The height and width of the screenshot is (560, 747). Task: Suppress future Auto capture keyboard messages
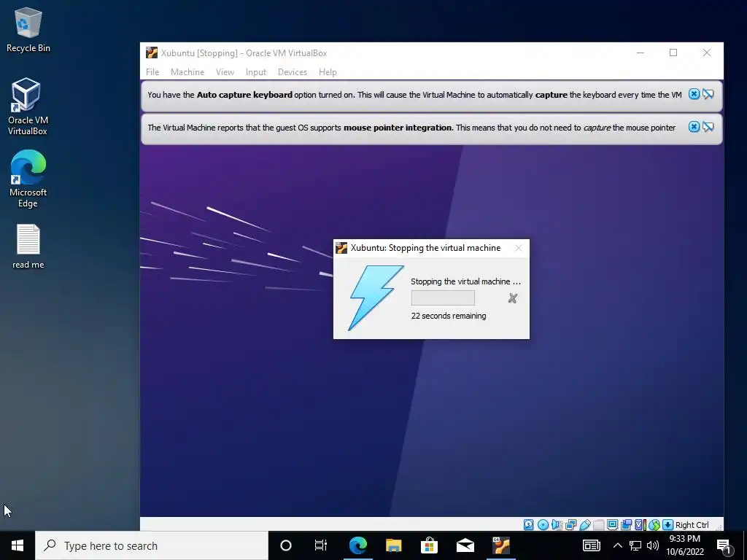tap(708, 94)
